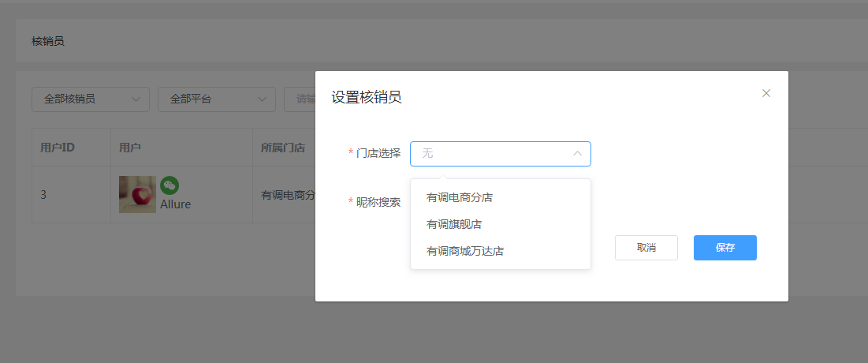
Task: Collapse the 门店选择 dropdown arrow
Action: coord(577,154)
